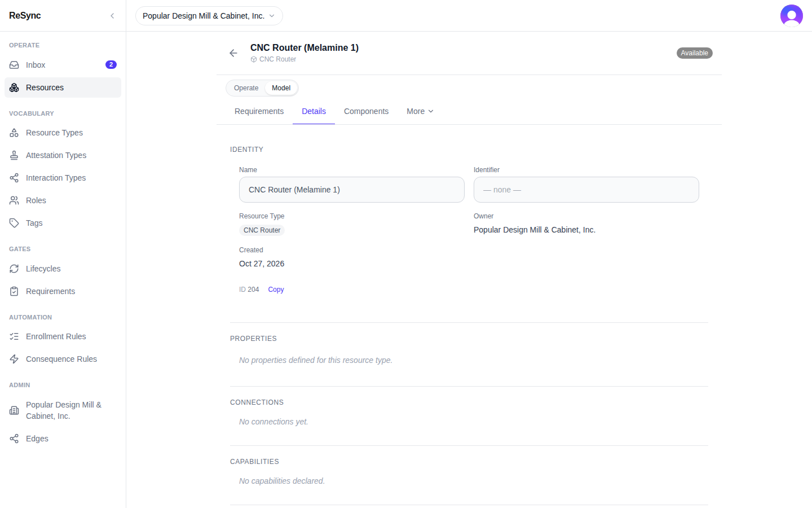
Task: Switch to Model mode
Action: [x=281, y=88]
